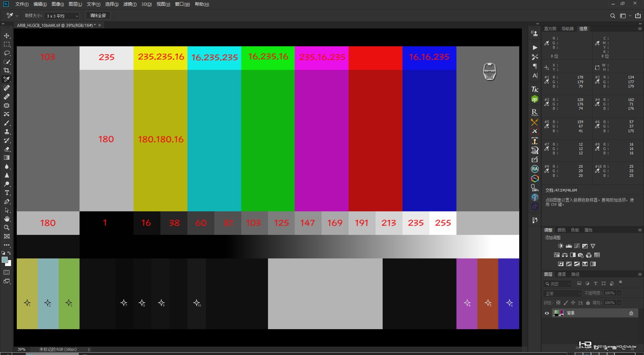Select the Lasso tool
The height and width of the screenshot is (355, 644).
[x=7, y=53]
